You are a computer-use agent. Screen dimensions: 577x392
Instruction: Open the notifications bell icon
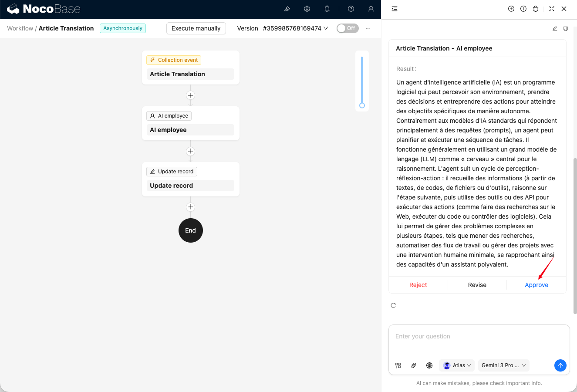[327, 9]
